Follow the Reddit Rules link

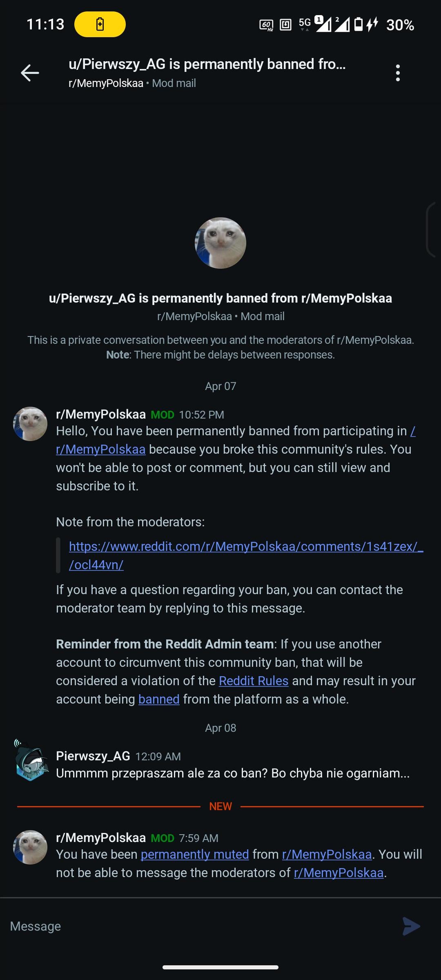(x=254, y=681)
